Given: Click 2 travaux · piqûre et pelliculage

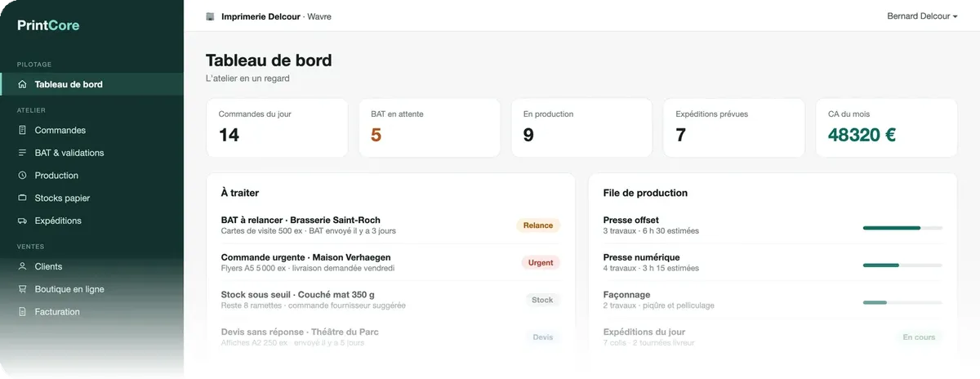Looking at the screenshot, I should pos(658,305).
